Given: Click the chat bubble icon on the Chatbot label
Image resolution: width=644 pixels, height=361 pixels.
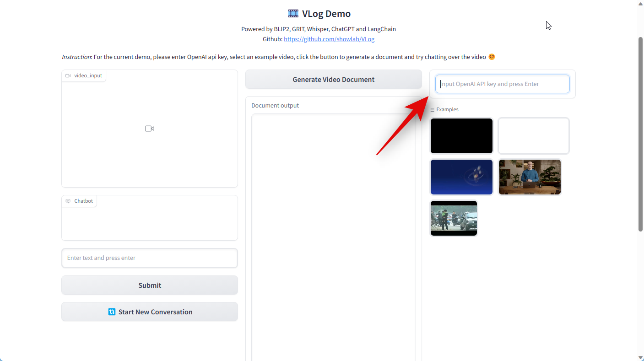Looking at the screenshot, I should [68, 201].
